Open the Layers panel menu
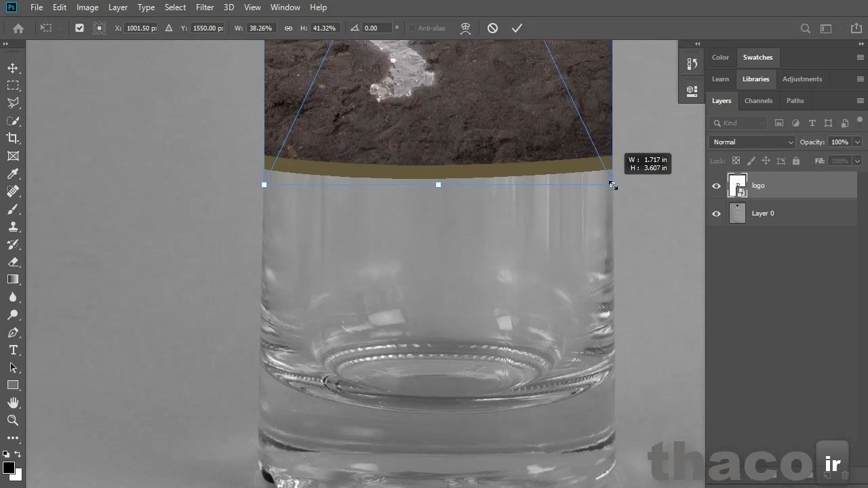Viewport: 868px width, 488px height. coord(861,101)
